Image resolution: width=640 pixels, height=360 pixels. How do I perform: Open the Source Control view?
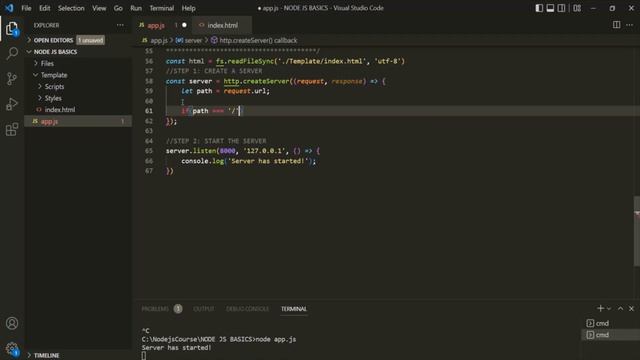[12, 78]
